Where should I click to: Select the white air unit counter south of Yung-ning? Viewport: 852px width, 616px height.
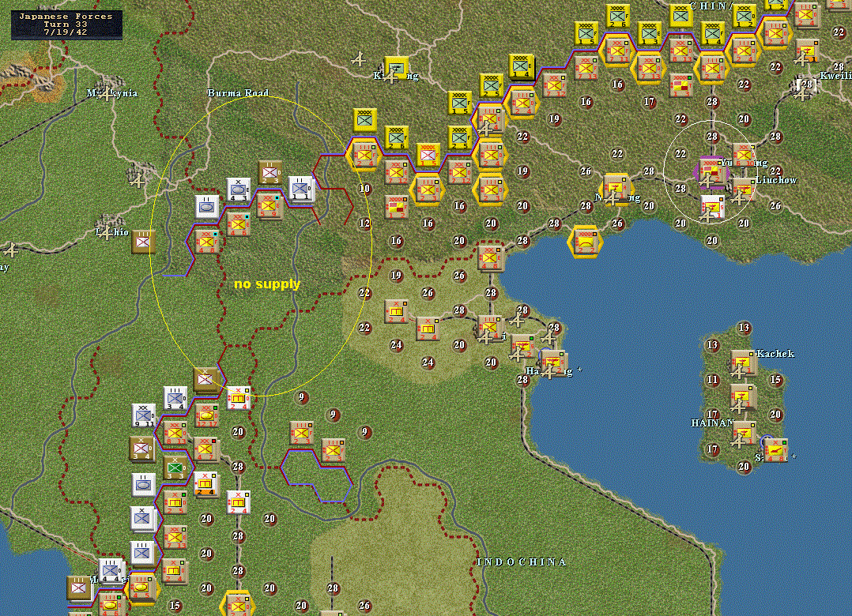[712, 208]
